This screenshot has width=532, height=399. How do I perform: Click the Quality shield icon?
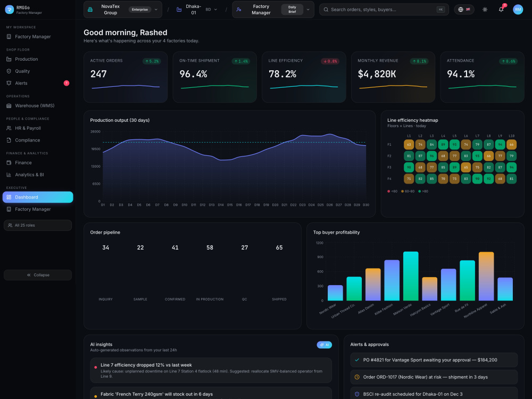(x=9, y=71)
